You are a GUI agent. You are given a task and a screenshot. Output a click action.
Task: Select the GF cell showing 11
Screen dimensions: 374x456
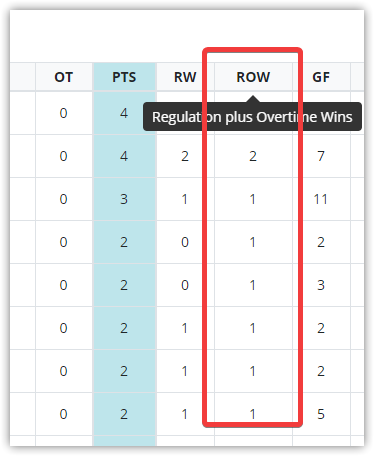tap(321, 199)
